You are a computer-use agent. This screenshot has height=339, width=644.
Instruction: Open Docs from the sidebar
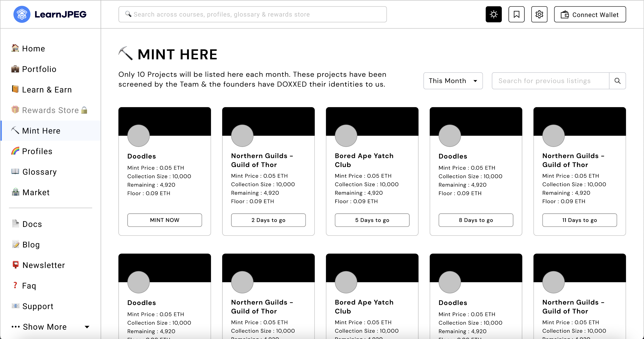coord(50,224)
